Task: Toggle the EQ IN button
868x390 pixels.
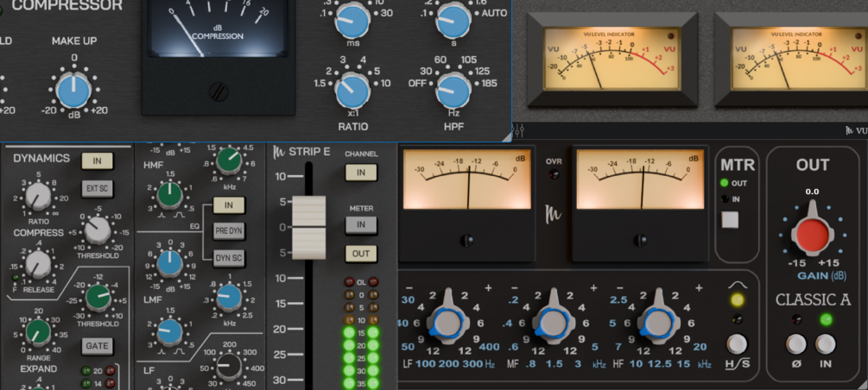Action: coord(229,204)
